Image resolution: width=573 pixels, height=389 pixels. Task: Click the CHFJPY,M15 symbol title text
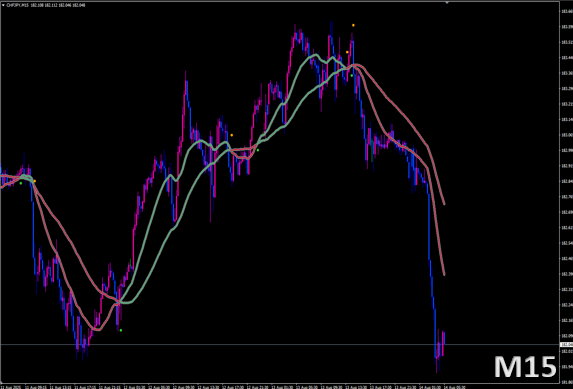pos(17,5)
